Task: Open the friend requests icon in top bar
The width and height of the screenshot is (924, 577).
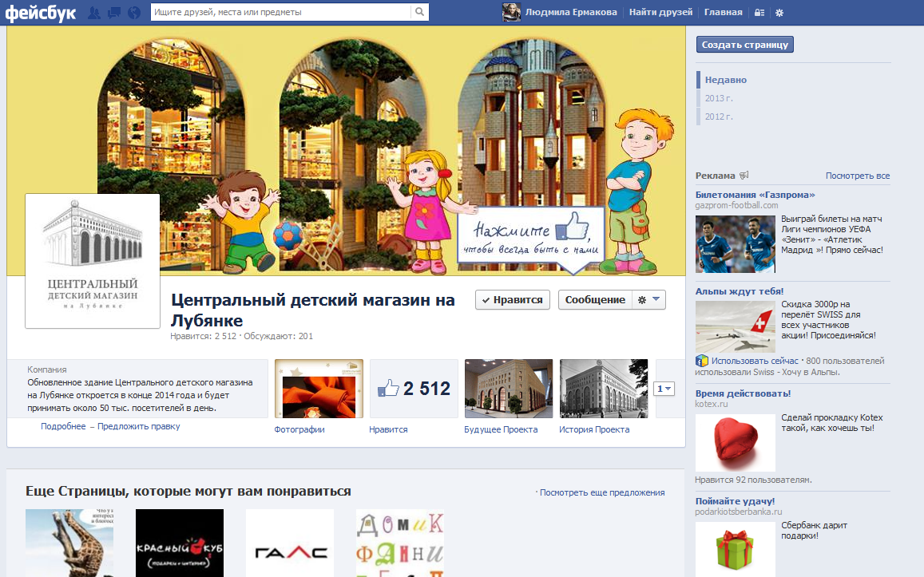Action: [93, 12]
